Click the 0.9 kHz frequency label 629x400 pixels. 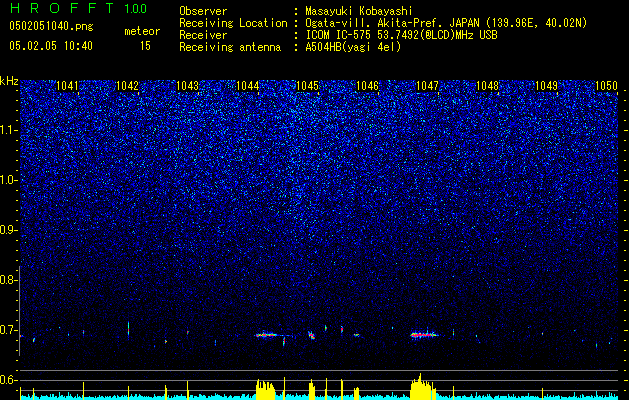pyautogui.click(x=7, y=230)
